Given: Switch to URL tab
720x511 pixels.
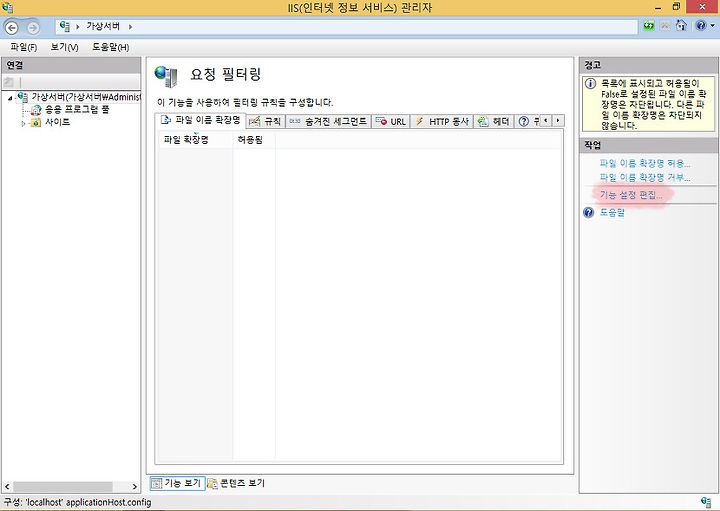Looking at the screenshot, I should [391, 121].
